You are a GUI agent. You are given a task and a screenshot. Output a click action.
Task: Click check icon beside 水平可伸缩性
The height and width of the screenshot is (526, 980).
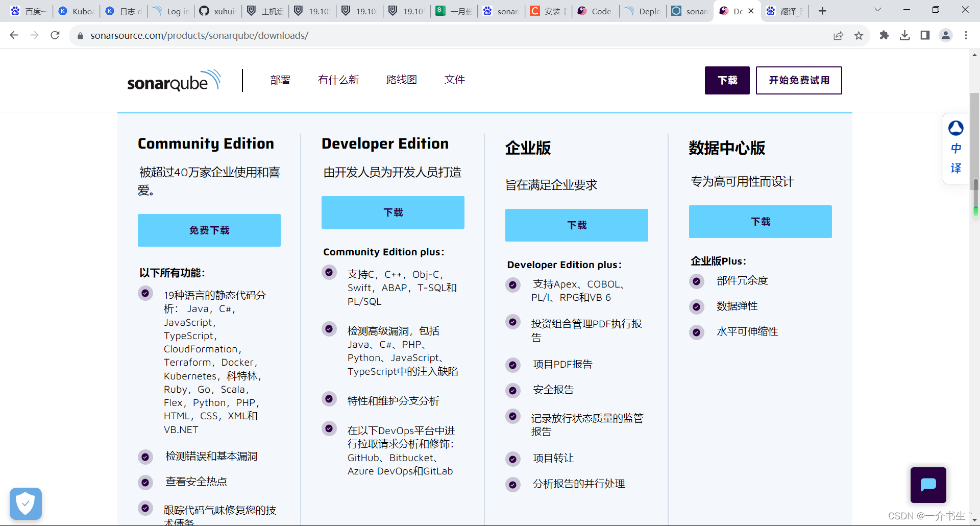697,332
